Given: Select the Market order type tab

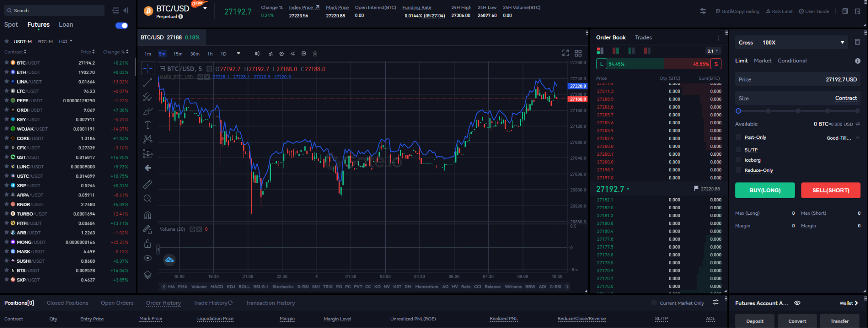Looking at the screenshot, I should click(762, 61).
